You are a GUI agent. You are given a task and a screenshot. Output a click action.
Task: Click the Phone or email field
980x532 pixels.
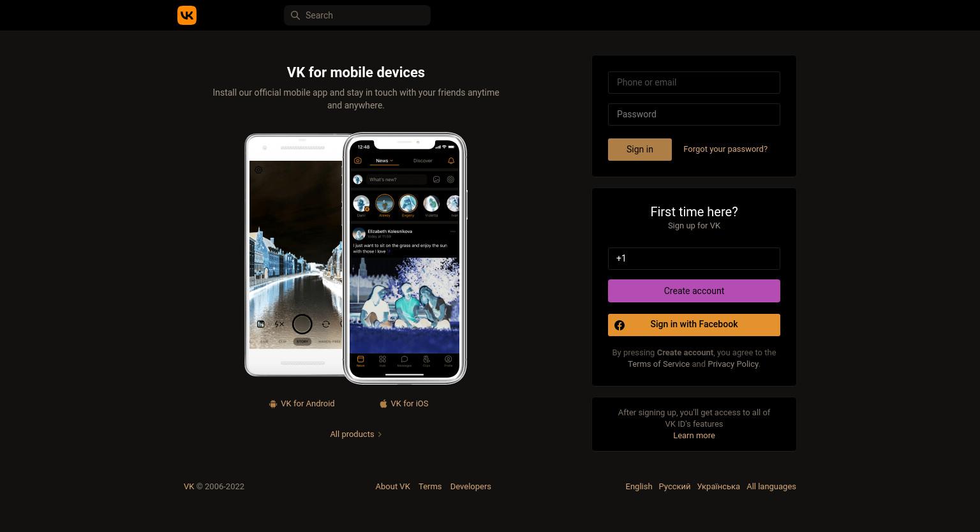click(694, 82)
